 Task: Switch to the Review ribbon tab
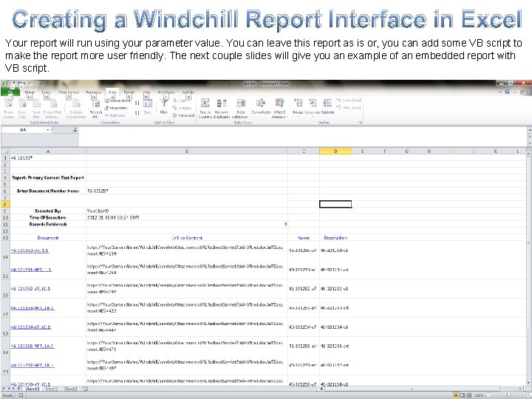coord(129,92)
